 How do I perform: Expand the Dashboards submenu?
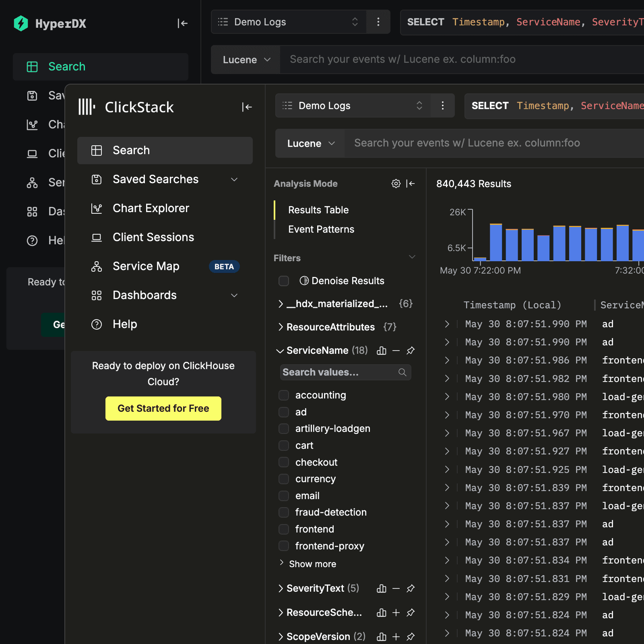click(234, 295)
